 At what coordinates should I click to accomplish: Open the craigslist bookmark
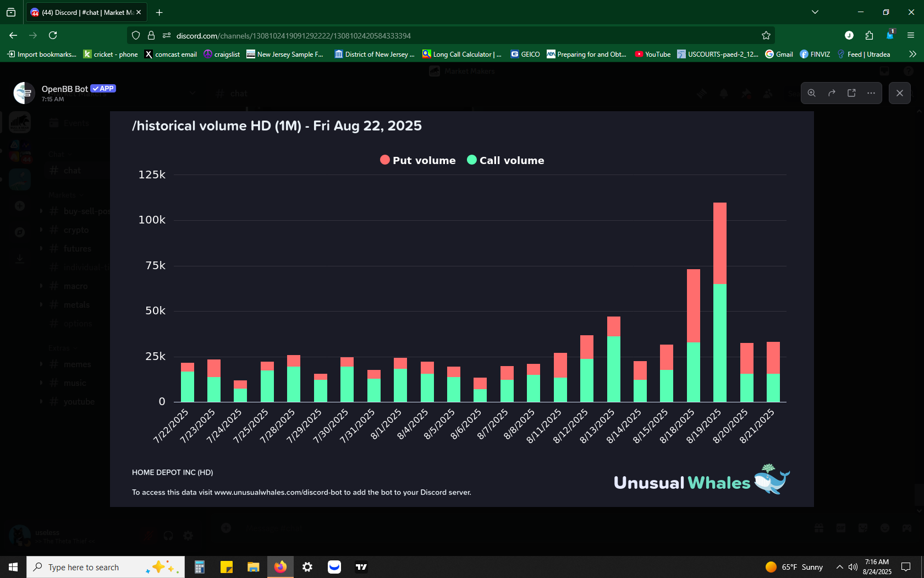pos(222,54)
